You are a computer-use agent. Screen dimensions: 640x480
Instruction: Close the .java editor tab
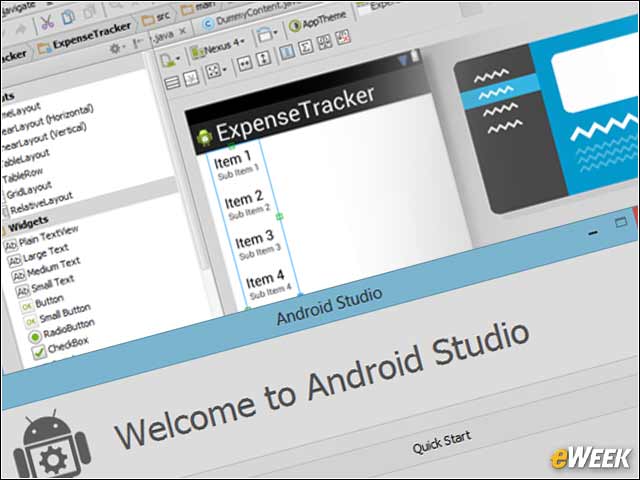coord(183,31)
